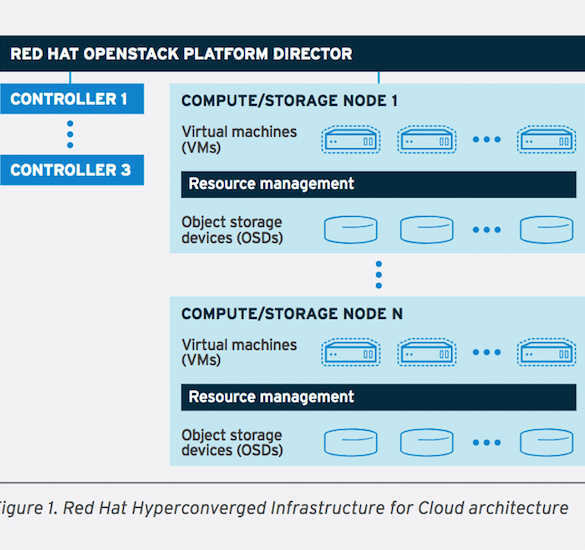Click the OSD ellipsis dots in Node N
Screen dimensions: 585x550
tap(487, 443)
